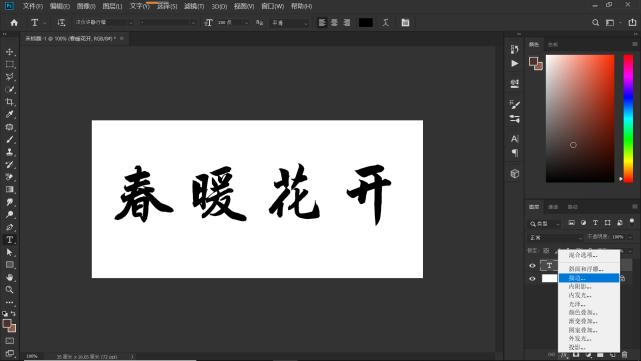Set center align text
641x361 pixels.
tap(334, 23)
